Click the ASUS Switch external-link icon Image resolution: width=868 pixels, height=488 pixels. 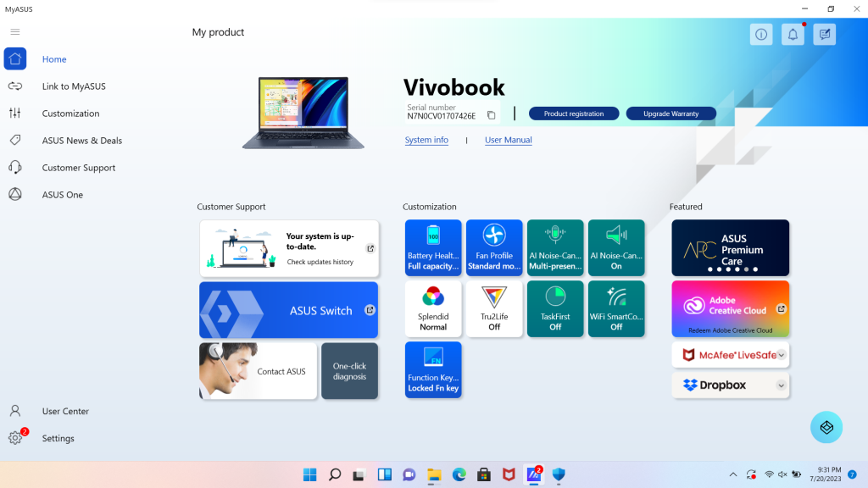(x=370, y=310)
